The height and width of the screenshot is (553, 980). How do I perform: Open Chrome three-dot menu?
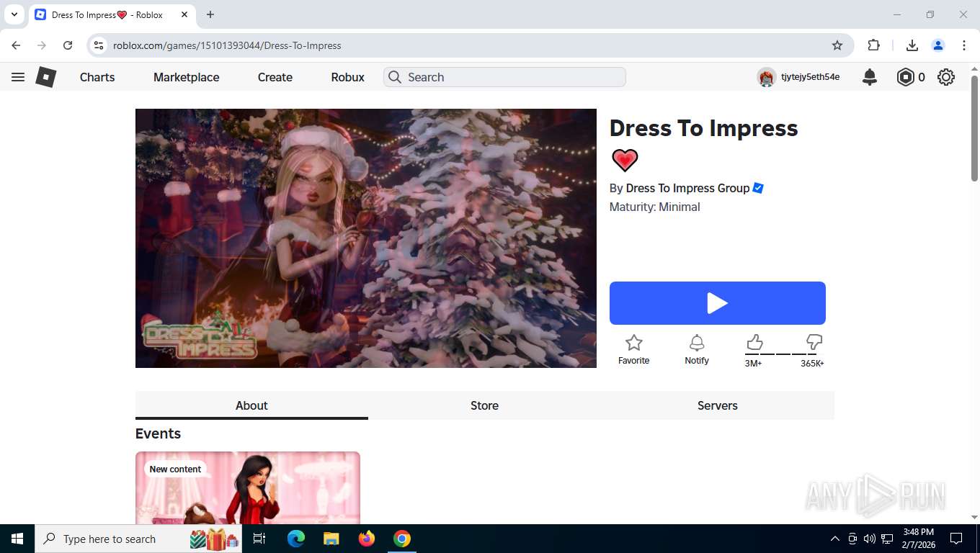[964, 45]
